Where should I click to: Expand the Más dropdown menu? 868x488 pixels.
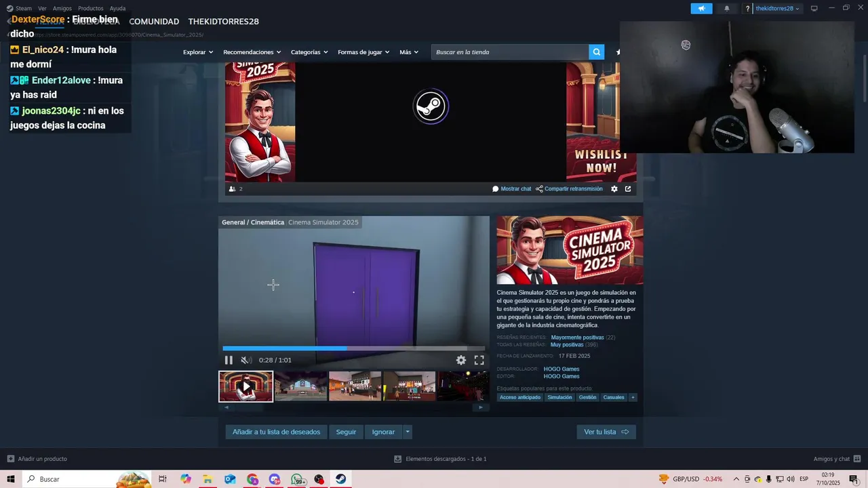pos(409,52)
